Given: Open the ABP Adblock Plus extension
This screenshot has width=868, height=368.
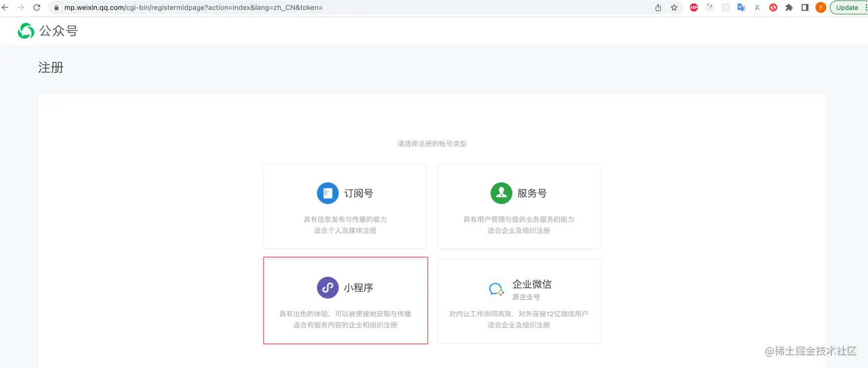Looking at the screenshot, I should point(693,7).
